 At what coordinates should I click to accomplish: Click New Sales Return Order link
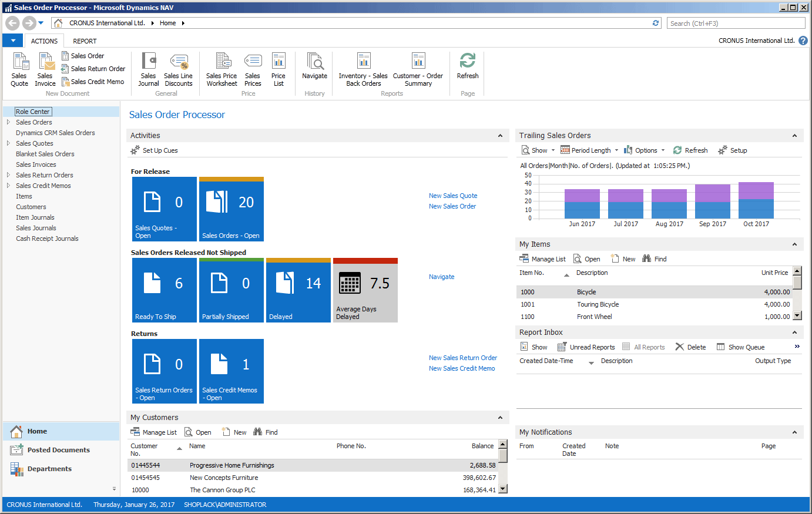pos(463,358)
